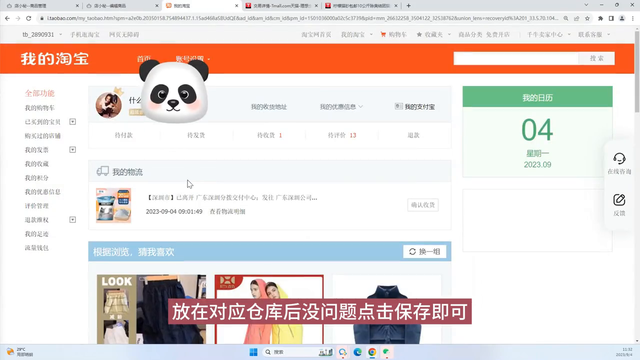Open the 手机逛淘宝 link
640x360 pixels.
(84, 35)
